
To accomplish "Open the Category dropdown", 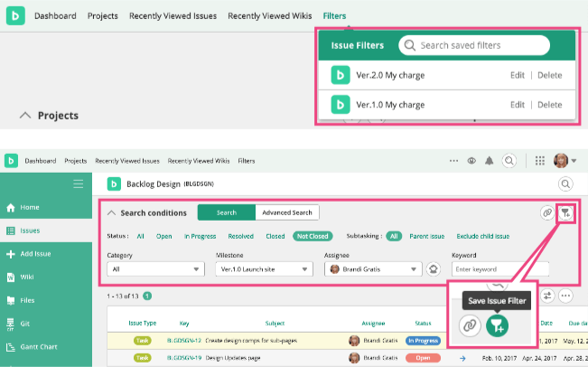I will coord(155,269).
